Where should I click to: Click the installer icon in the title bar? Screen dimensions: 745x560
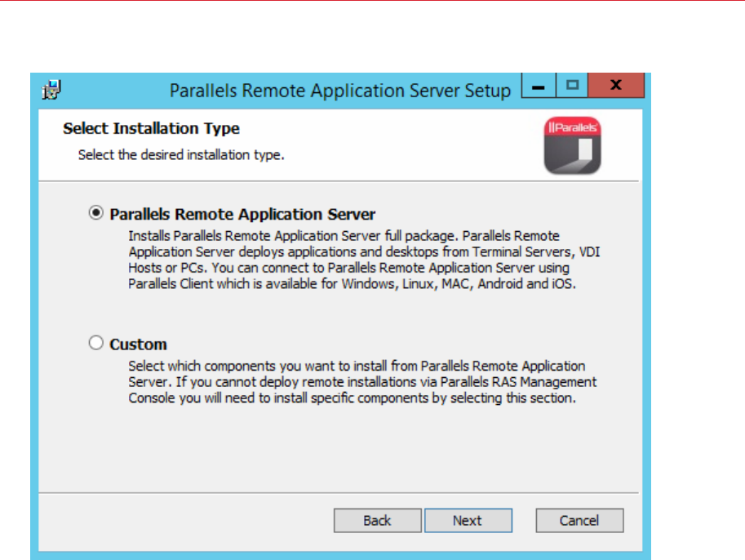click(51, 89)
